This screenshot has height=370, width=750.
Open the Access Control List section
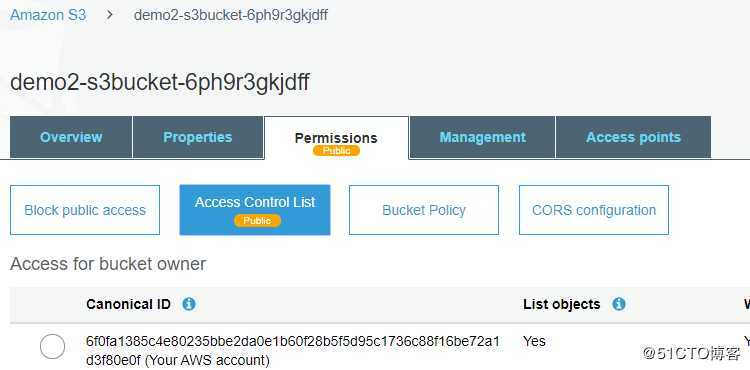[255, 210]
